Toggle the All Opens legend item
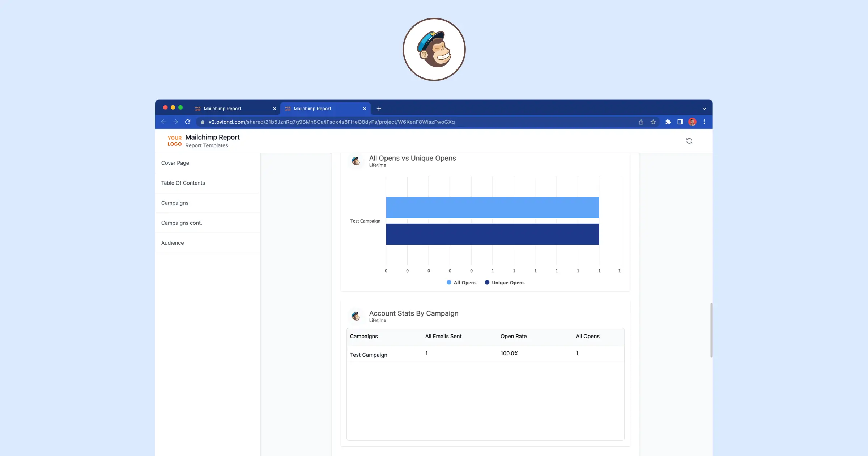 (x=461, y=283)
